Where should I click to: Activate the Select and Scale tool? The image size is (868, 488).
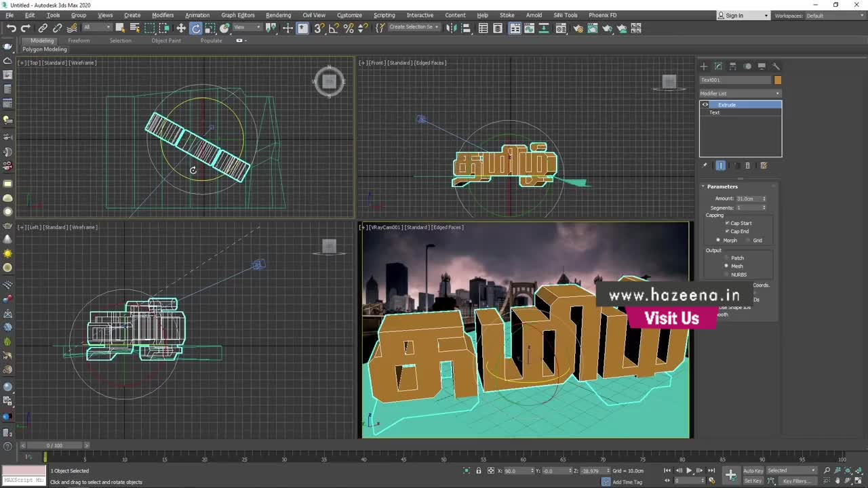(210, 28)
